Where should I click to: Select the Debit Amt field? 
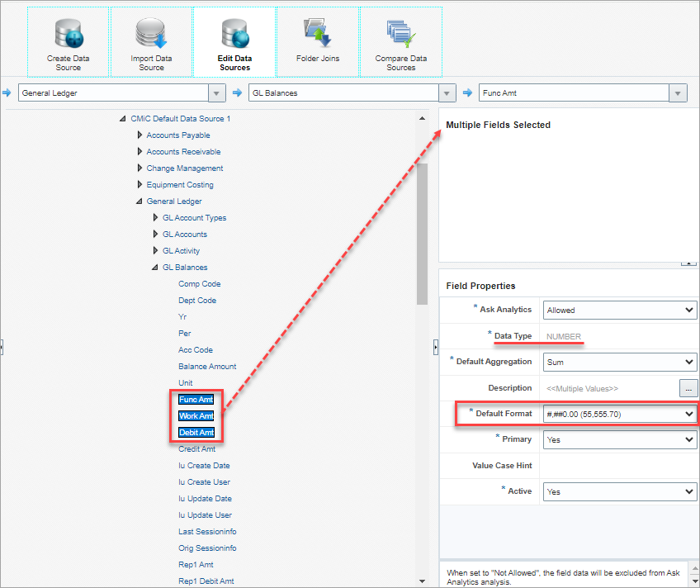196,433
